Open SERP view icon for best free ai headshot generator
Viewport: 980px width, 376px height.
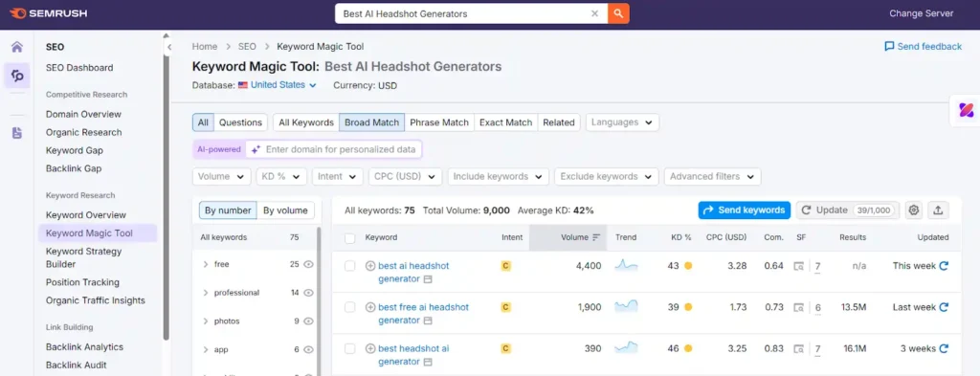click(428, 321)
